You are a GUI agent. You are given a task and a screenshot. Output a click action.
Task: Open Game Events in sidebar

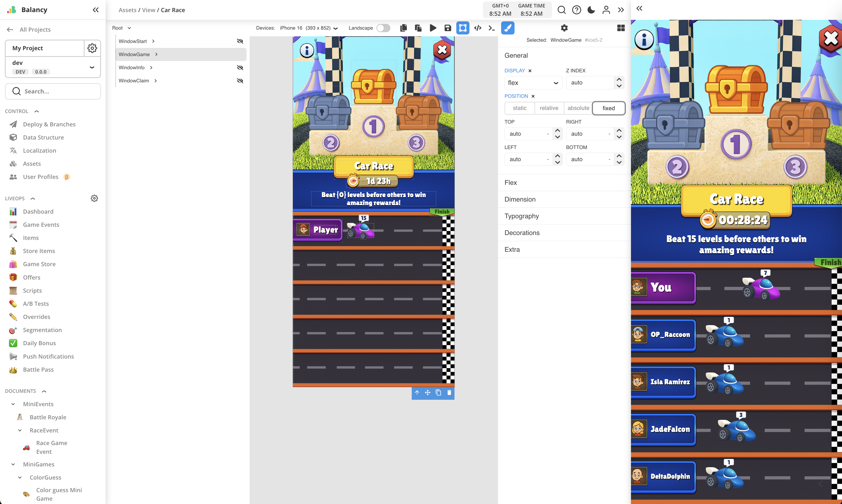click(x=41, y=224)
